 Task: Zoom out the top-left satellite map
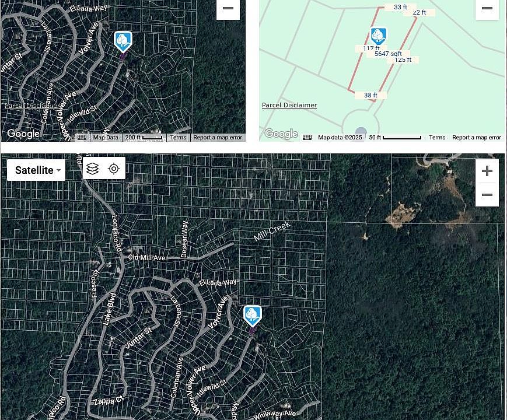(x=228, y=9)
